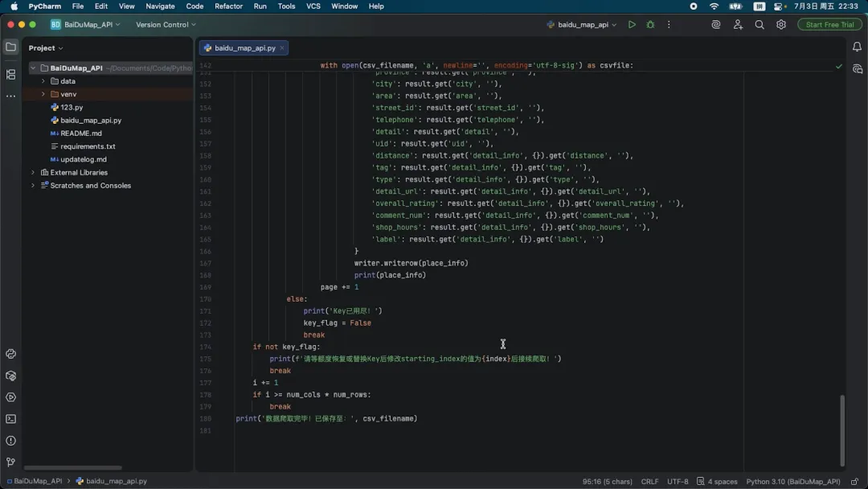Open the Structure tool window icon

pyautogui.click(x=10, y=74)
